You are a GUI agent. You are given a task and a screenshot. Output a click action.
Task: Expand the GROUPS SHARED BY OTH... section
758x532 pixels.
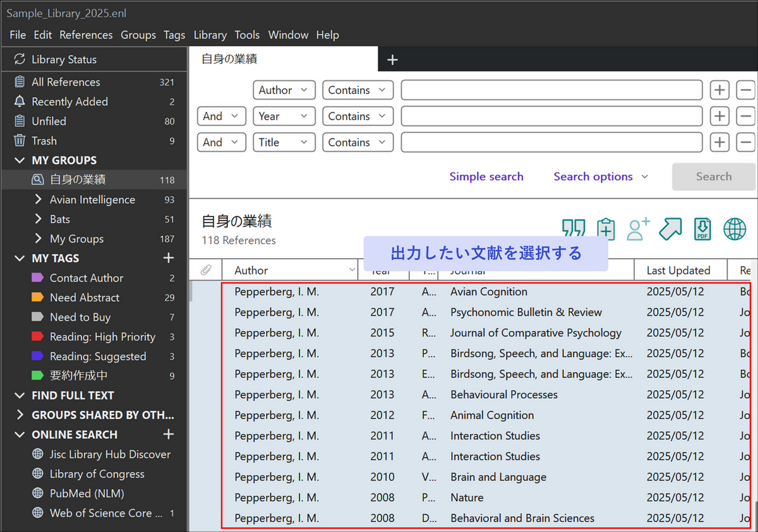[20, 415]
